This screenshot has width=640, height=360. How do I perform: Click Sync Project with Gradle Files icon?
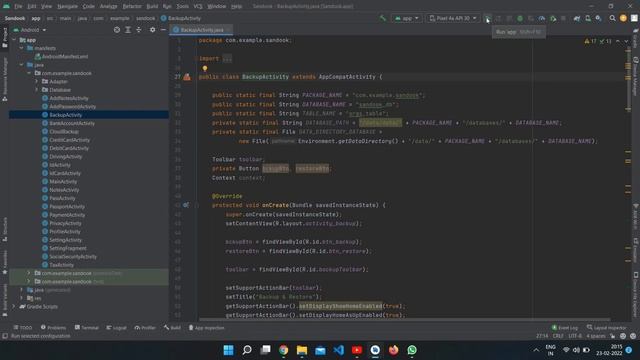(577, 18)
